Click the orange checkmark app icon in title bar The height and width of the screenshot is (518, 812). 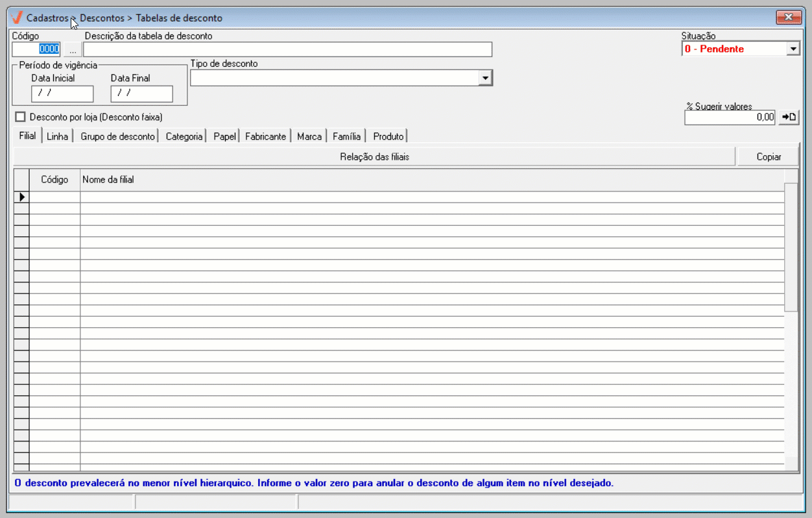click(x=17, y=18)
